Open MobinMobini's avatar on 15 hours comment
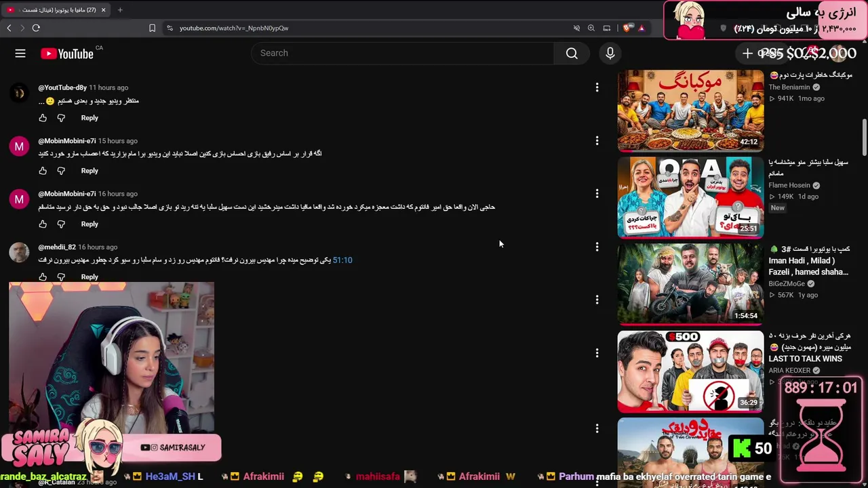Viewport: 868px width, 488px height. pos(19,146)
